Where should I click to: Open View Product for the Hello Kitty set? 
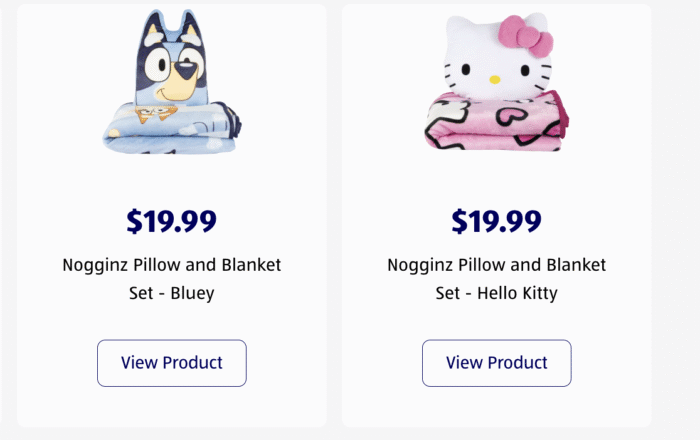point(497,363)
